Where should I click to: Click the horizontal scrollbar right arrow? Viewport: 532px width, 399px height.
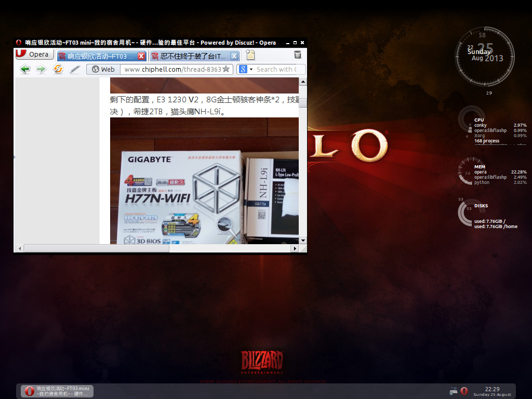[295, 248]
